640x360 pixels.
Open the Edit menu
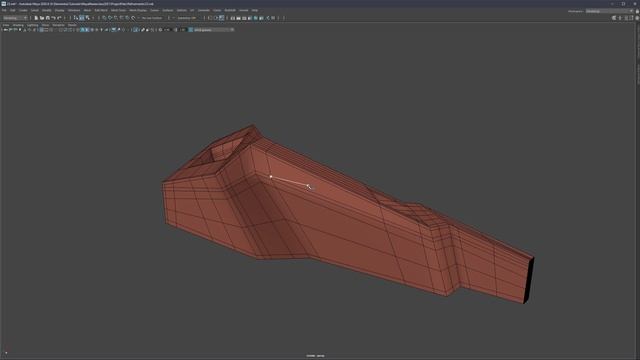coord(13,10)
